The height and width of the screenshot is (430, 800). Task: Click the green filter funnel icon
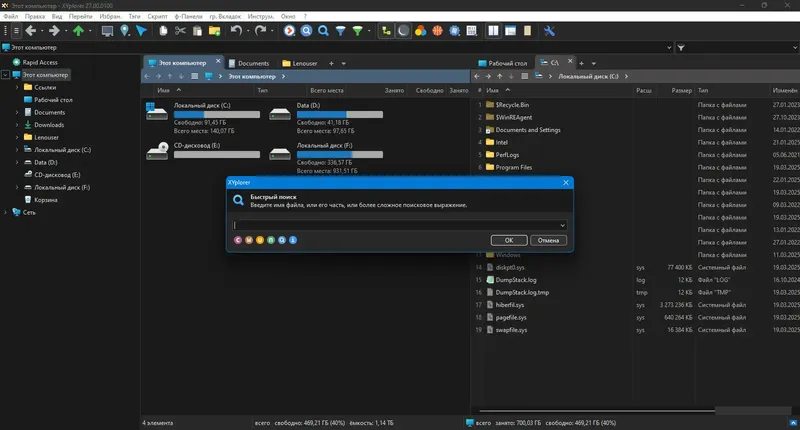358,31
